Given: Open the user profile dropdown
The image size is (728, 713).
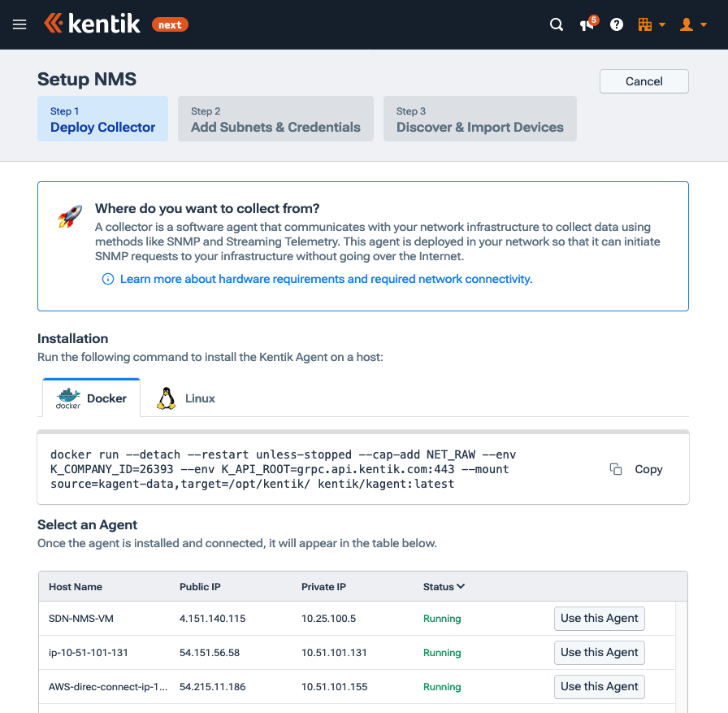Looking at the screenshot, I should tap(692, 24).
